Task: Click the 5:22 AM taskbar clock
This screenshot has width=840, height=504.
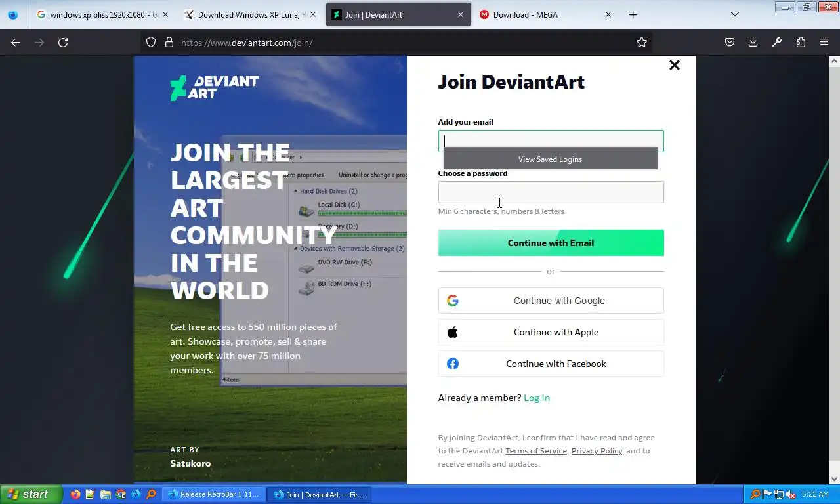Action: (x=815, y=494)
